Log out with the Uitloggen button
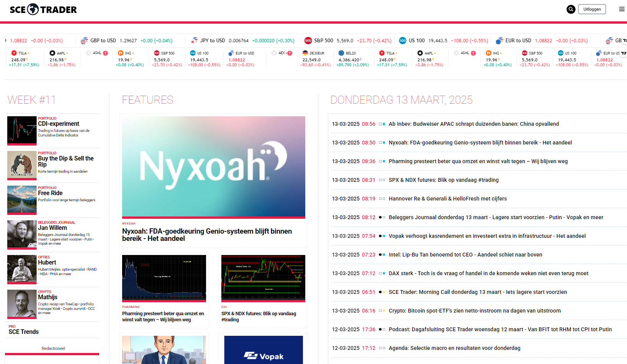This screenshot has width=627, height=364. click(592, 9)
